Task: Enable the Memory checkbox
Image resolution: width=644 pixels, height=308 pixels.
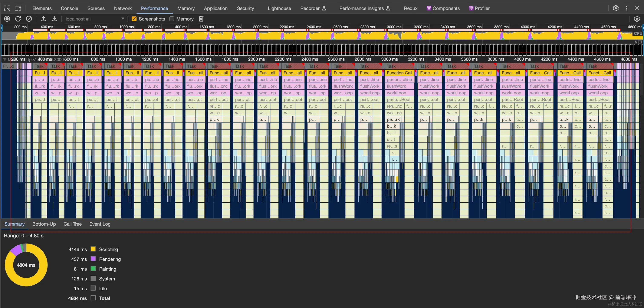Action: (x=172, y=19)
